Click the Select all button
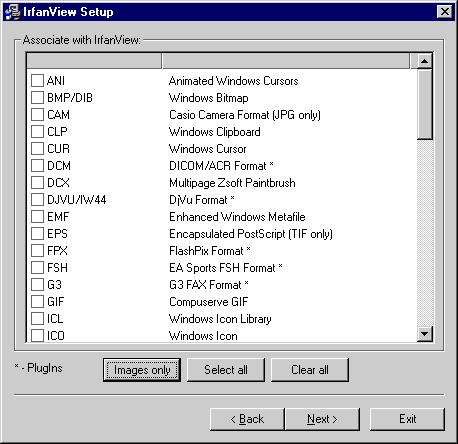 (x=226, y=370)
